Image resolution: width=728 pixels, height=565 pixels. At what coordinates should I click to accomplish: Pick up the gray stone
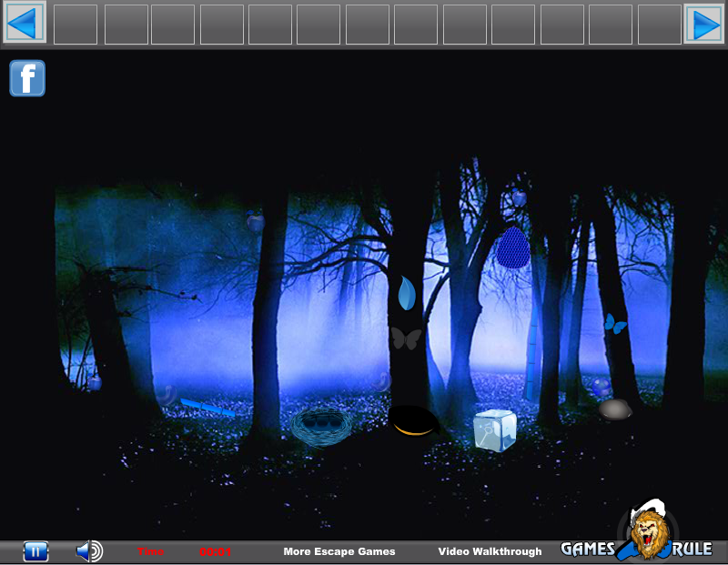pyautogui.click(x=615, y=409)
